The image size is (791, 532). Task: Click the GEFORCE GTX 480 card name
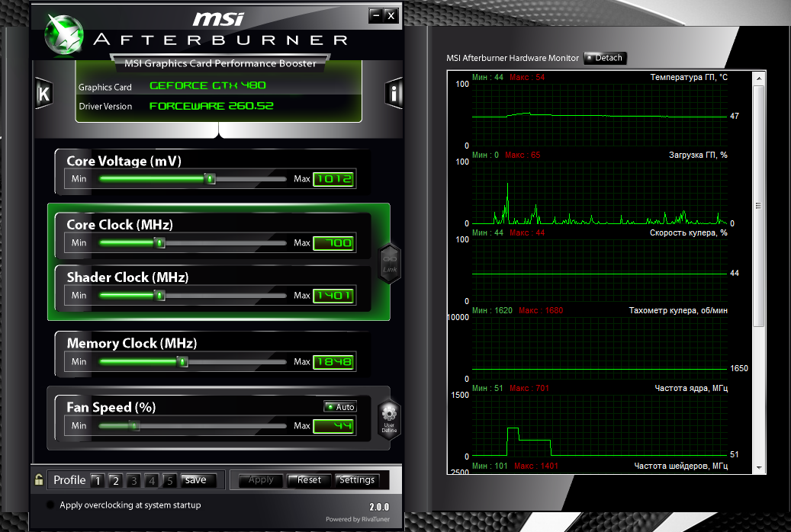[207, 85]
